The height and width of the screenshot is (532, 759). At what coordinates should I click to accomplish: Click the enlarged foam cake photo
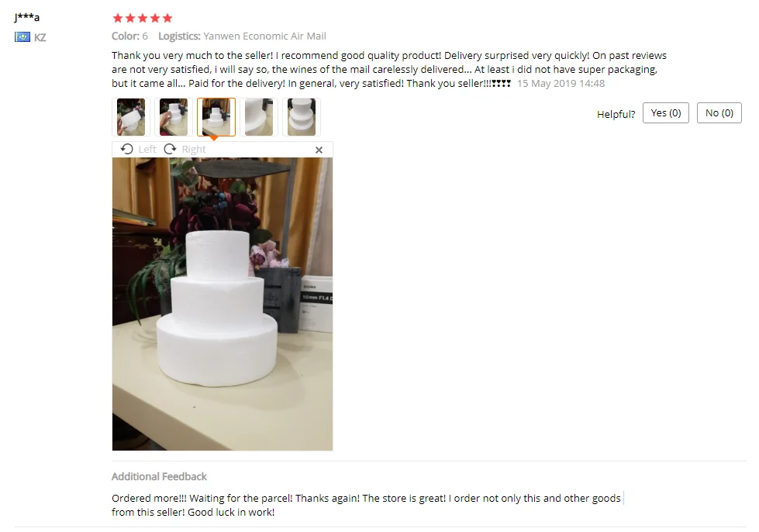(223, 304)
